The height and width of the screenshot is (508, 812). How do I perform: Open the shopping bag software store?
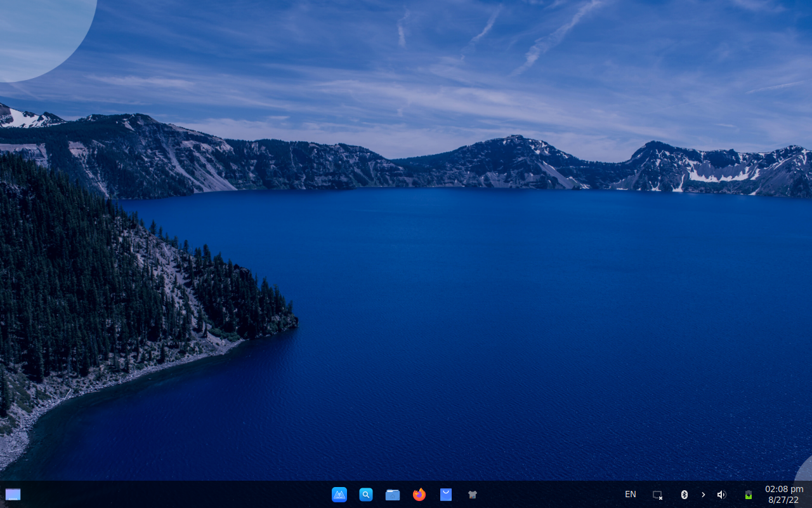click(446, 495)
